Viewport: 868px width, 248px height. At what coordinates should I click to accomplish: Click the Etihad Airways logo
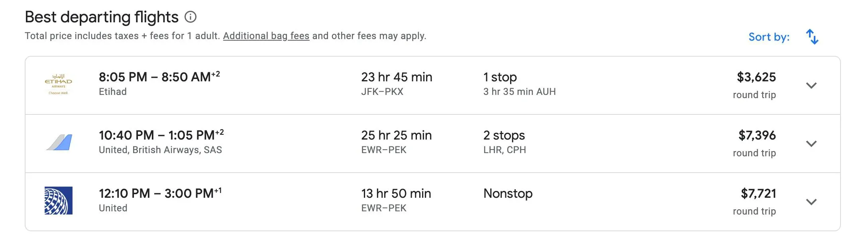tap(58, 84)
